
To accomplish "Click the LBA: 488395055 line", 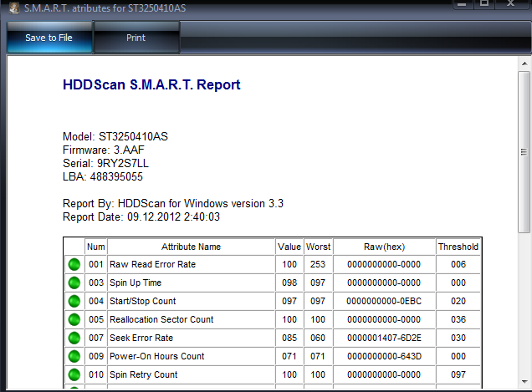I will [x=103, y=176].
